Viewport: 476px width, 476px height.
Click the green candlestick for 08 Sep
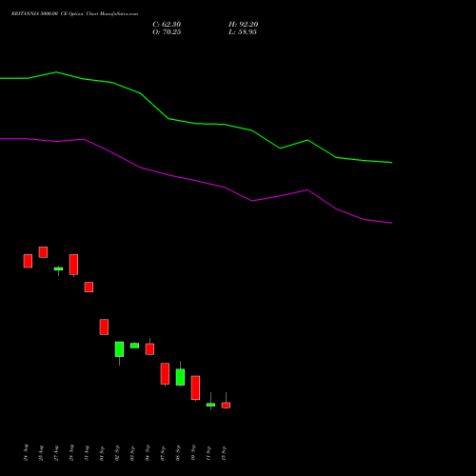coord(180,377)
